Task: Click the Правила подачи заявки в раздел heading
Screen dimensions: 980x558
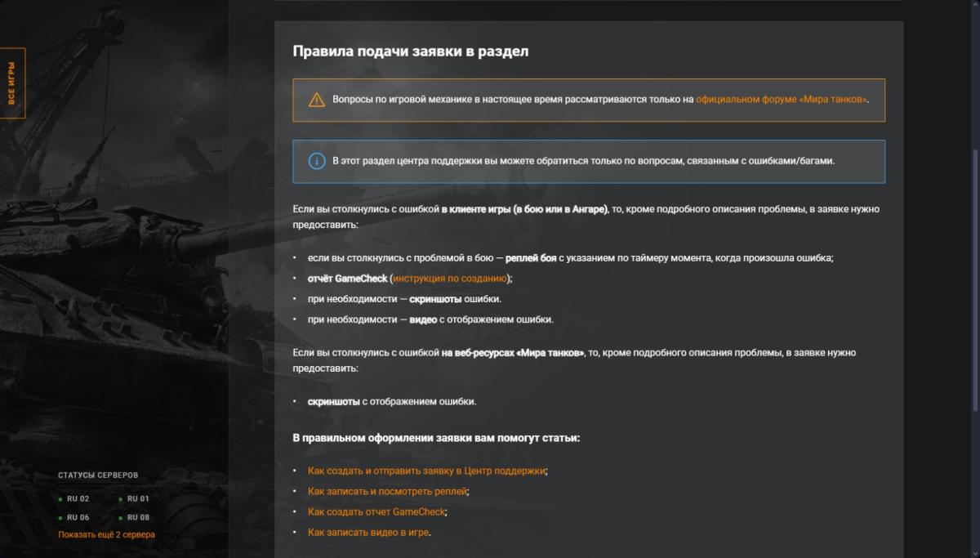Action: [x=411, y=51]
